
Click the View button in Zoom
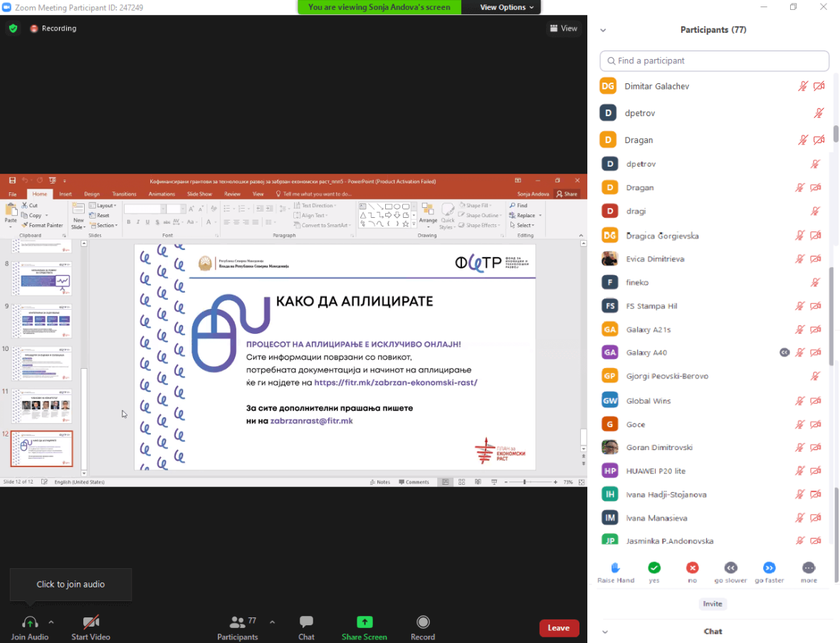(x=564, y=28)
